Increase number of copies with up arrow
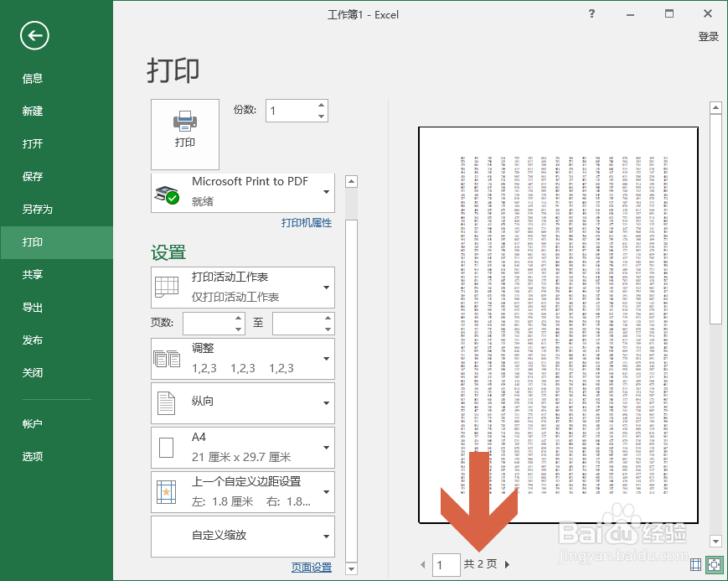This screenshot has width=728, height=581. (322, 105)
